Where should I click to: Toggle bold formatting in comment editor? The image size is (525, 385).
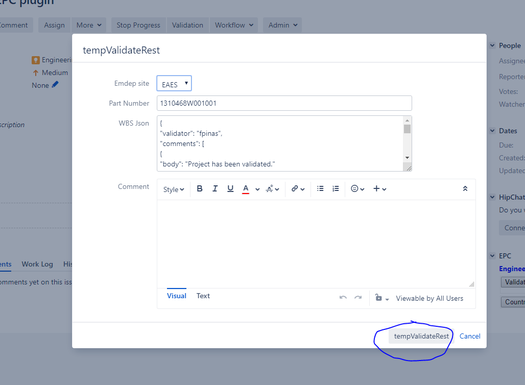(x=200, y=189)
